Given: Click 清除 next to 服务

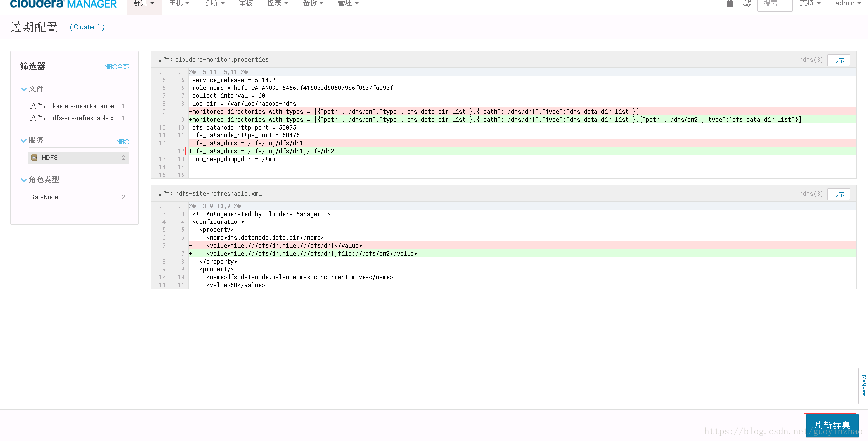Looking at the screenshot, I should (123, 142).
